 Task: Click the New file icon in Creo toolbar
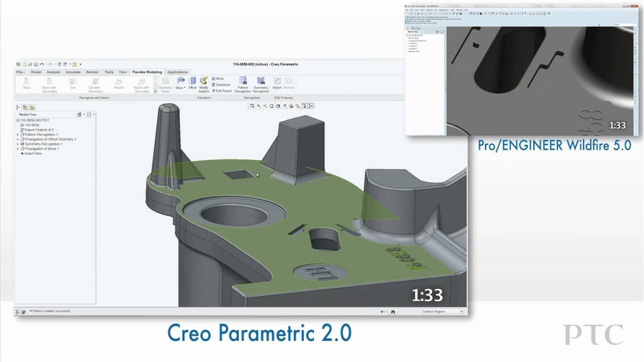coord(24,64)
